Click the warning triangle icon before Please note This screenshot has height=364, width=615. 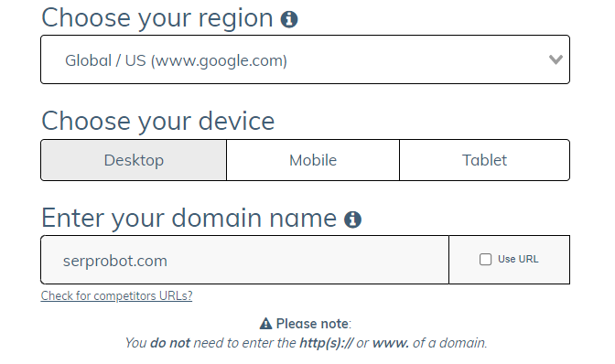coord(265,324)
